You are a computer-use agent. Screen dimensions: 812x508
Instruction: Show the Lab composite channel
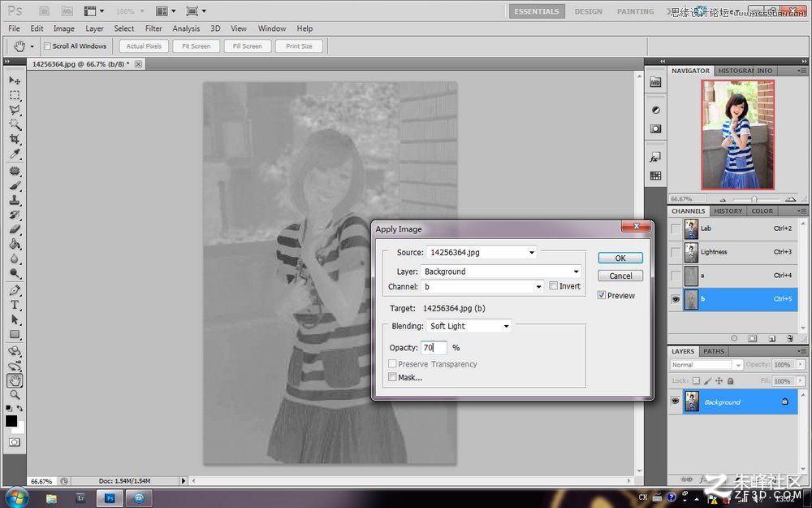[x=676, y=228]
